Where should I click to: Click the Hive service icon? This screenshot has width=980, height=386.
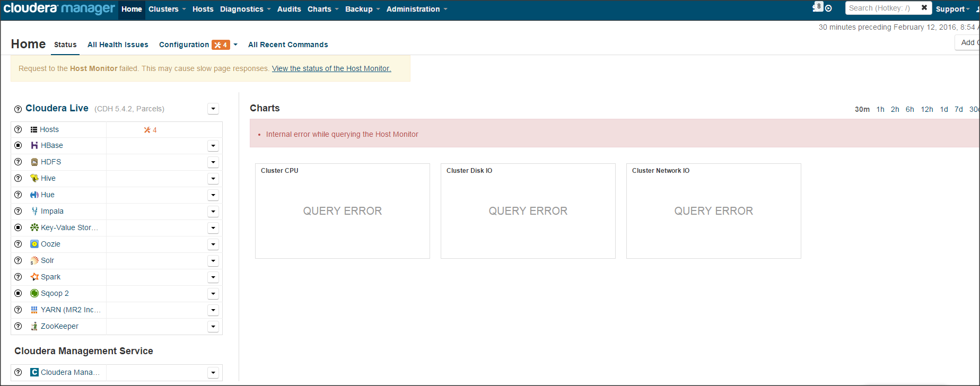(34, 178)
